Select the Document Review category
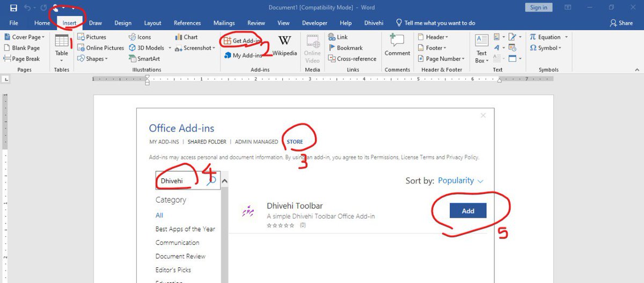Image resolution: width=644 pixels, height=283 pixels. [x=180, y=256]
